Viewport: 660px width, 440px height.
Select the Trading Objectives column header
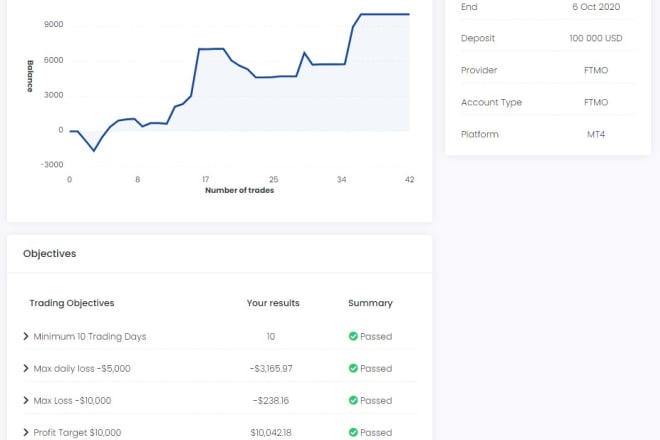point(72,303)
